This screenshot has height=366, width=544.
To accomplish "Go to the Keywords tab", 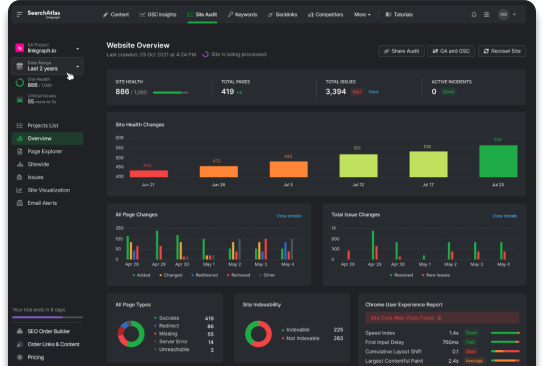I will point(243,15).
